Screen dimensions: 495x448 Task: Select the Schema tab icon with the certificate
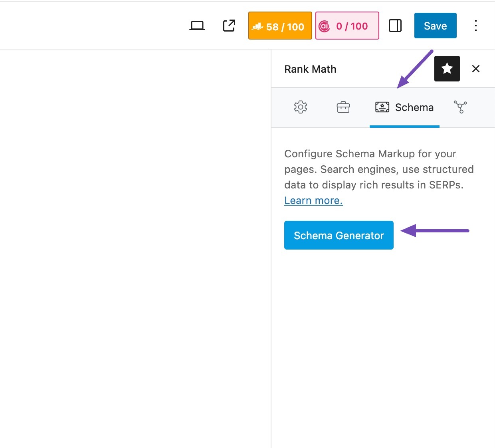[382, 107]
